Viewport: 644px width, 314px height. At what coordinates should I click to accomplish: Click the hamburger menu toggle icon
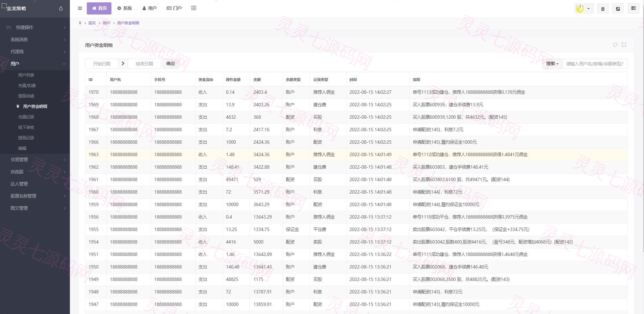coord(80,8)
